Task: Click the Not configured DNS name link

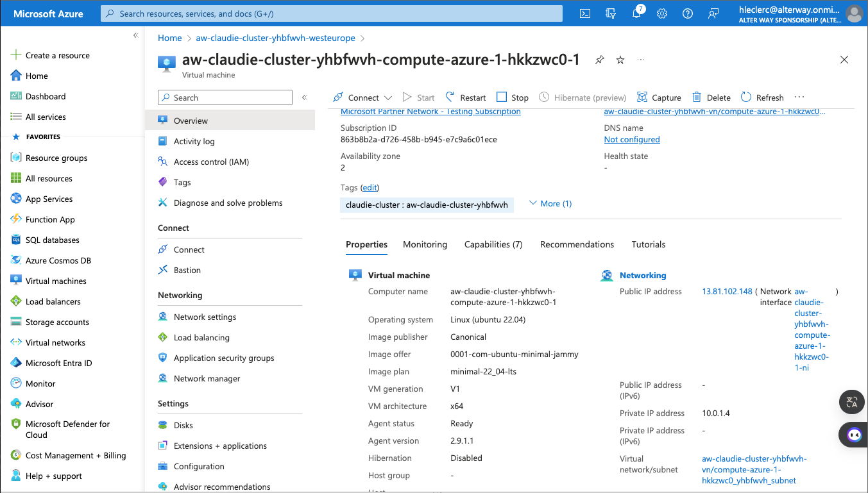Action: pyautogui.click(x=631, y=139)
